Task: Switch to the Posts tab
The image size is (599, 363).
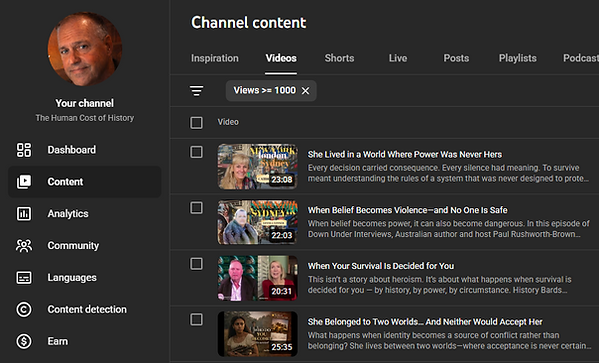Action: click(x=456, y=58)
